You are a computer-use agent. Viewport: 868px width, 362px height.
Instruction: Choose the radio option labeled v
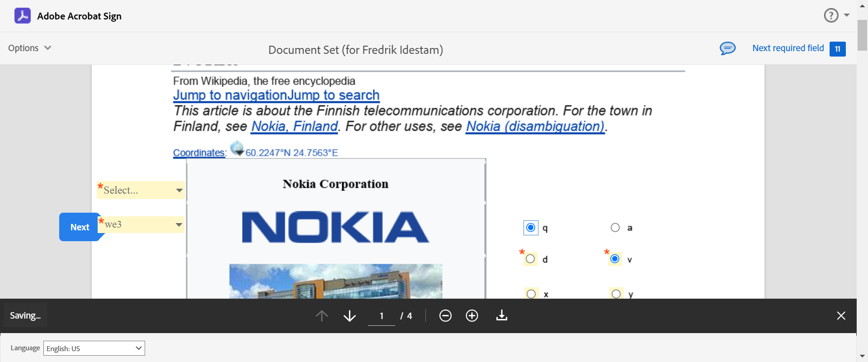pyautogui.click(x=615, y=259)
